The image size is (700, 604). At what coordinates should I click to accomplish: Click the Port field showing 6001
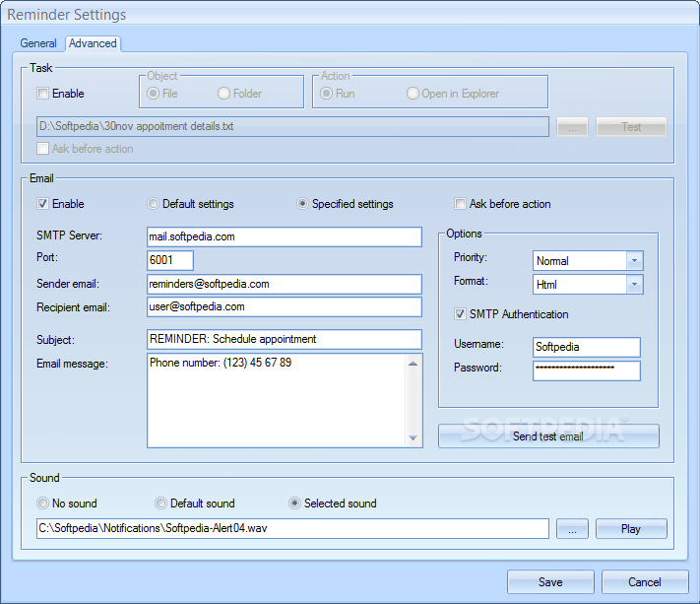click(x=170, y=260)
